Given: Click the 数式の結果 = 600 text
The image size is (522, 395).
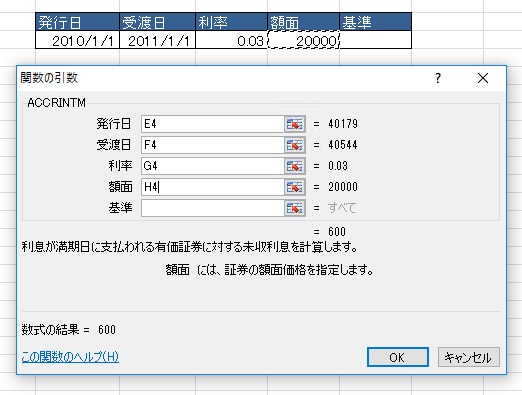Looking at the screenshot, I should 69,330.
